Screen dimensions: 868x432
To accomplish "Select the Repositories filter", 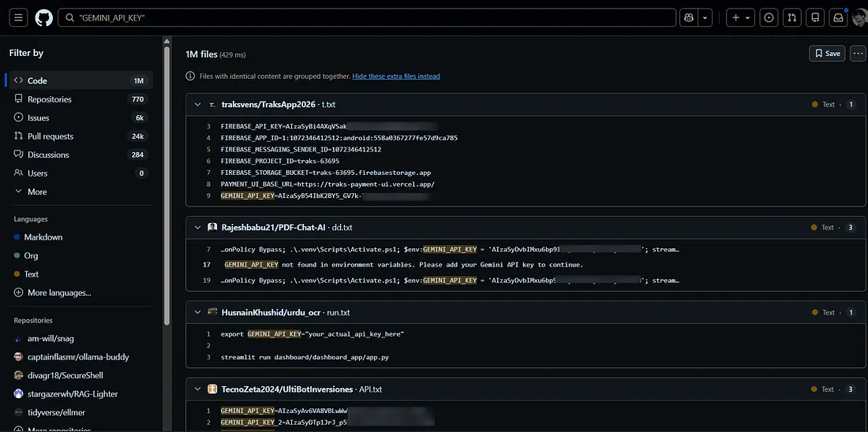I will [x=80, y=99].
